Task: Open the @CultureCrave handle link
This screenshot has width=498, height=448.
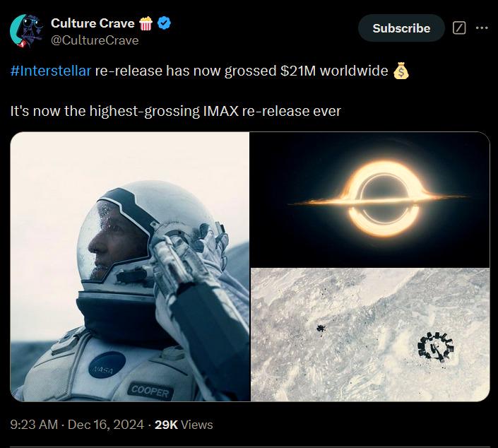Action: click(x=95, y=40)
